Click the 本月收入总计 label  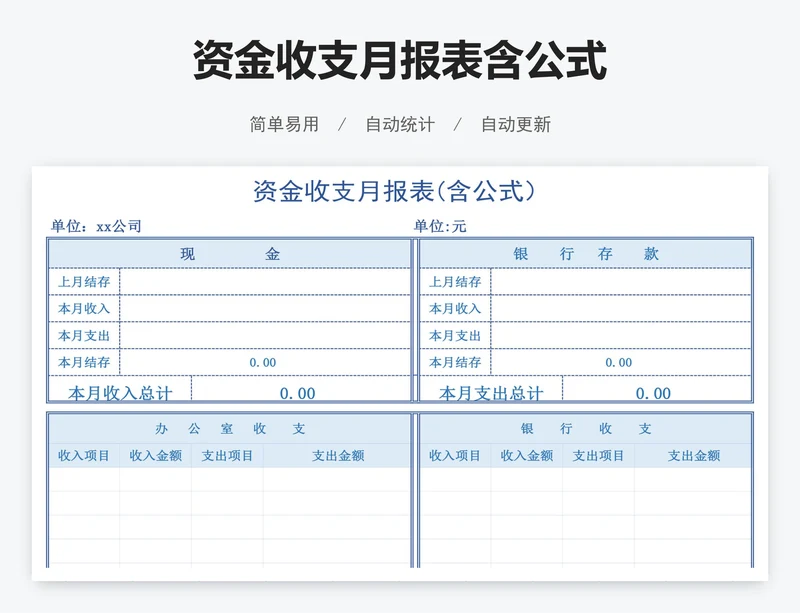point(120,393)
